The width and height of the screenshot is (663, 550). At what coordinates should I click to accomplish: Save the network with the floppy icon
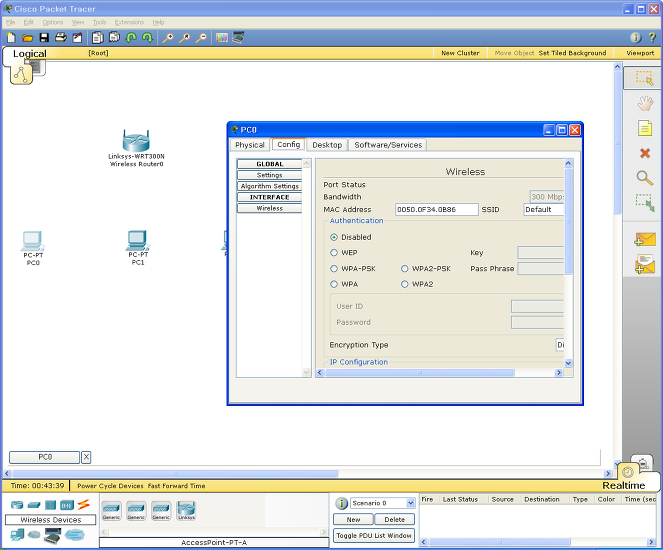pyautogui.click(x=44, y=38)
